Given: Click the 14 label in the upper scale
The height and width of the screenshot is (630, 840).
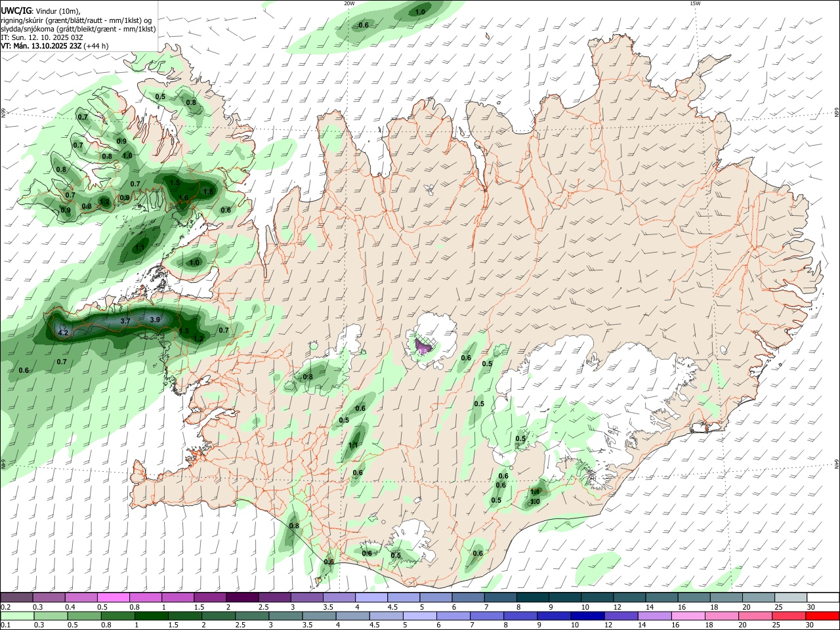Looking at the screenshot, I should point(650,607).
